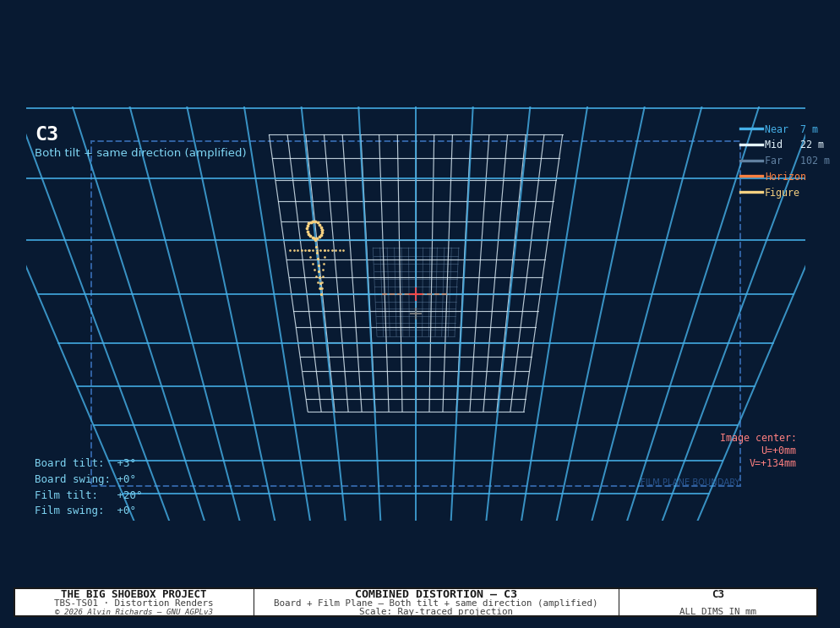This screenshot has width=840, height=628.
Task: Click the yellow figure's head circle
Action: (314, 230)
